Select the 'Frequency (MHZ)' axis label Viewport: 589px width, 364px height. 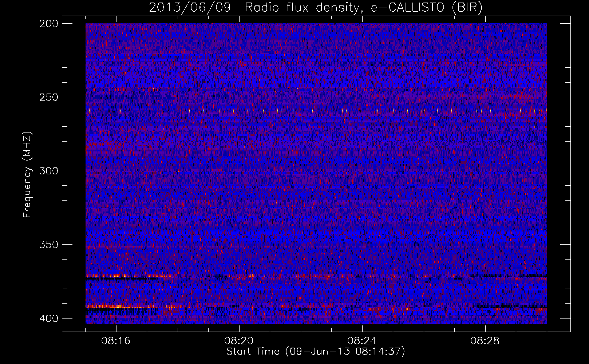pos(27,174)
